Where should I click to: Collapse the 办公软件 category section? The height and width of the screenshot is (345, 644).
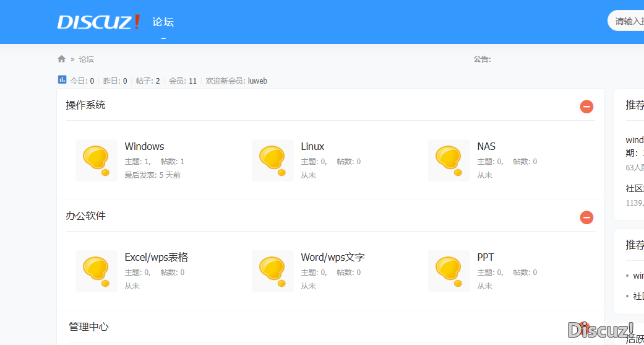586,217
